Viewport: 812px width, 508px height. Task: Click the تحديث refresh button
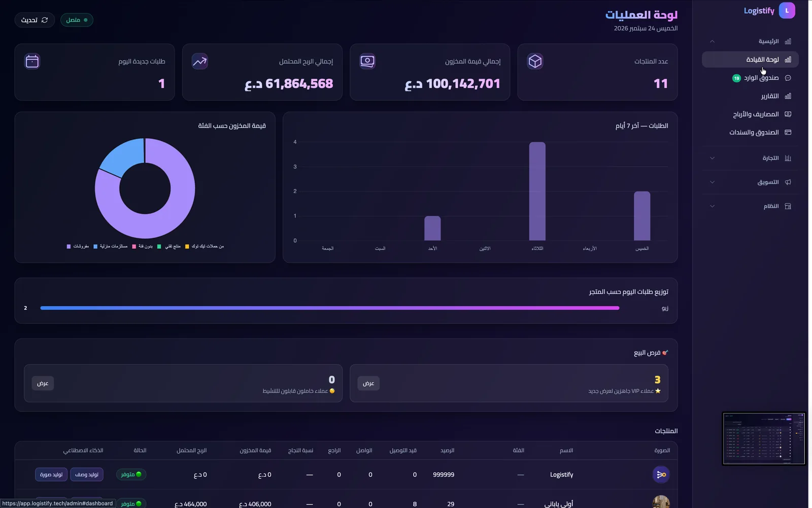[35, 20]
